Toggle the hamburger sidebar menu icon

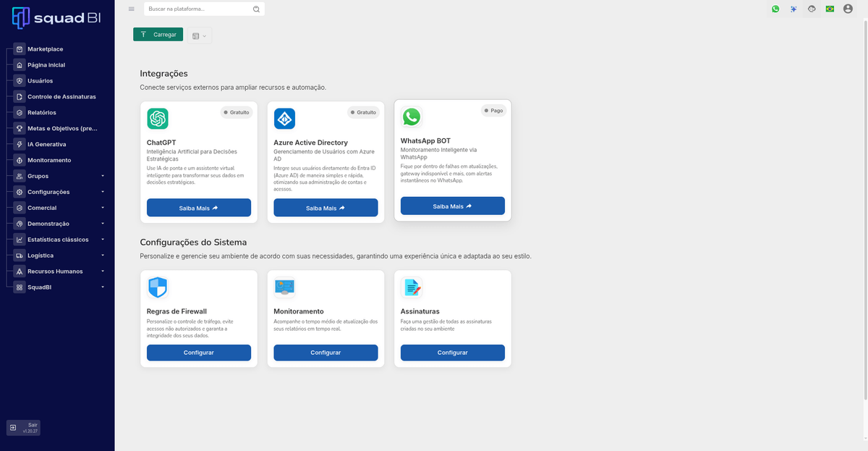[x=131, y=9]
